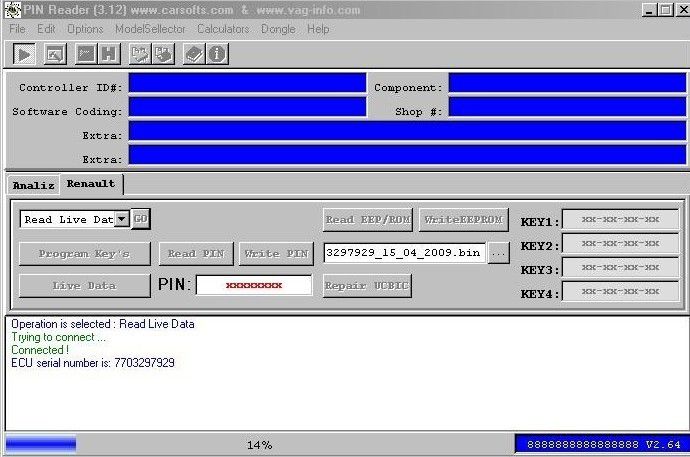The width and height of the screenshot is (690, 457).
Task: Click the info circle toolbar icon
Action: tap(216, 53)
